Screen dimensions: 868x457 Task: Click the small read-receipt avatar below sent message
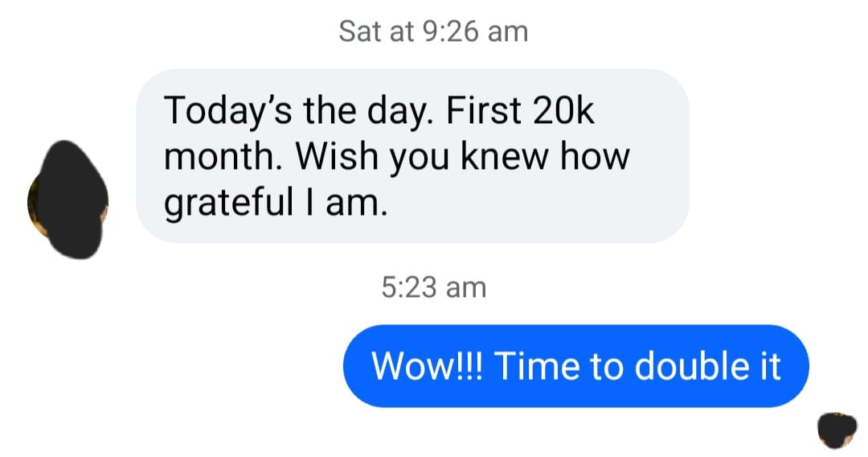click(x=837, y=430)
